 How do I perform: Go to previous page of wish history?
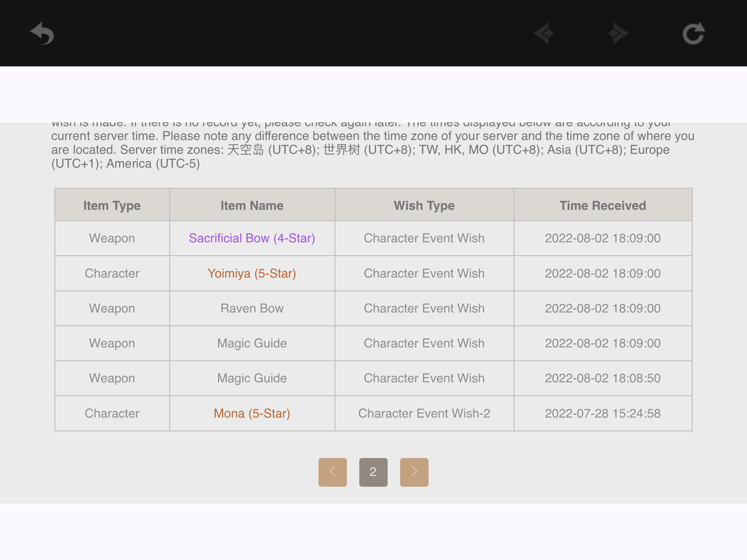coord(332,472)
